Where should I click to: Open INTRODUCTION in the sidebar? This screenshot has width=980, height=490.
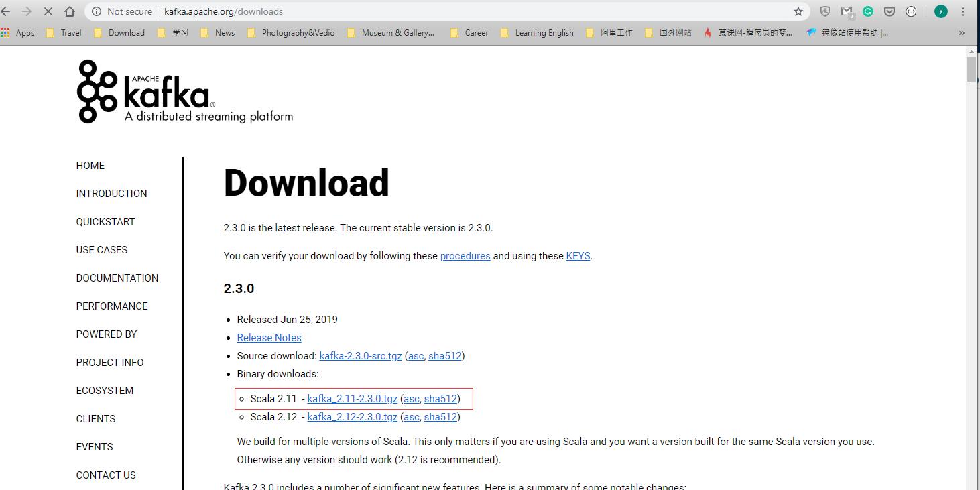111,194
